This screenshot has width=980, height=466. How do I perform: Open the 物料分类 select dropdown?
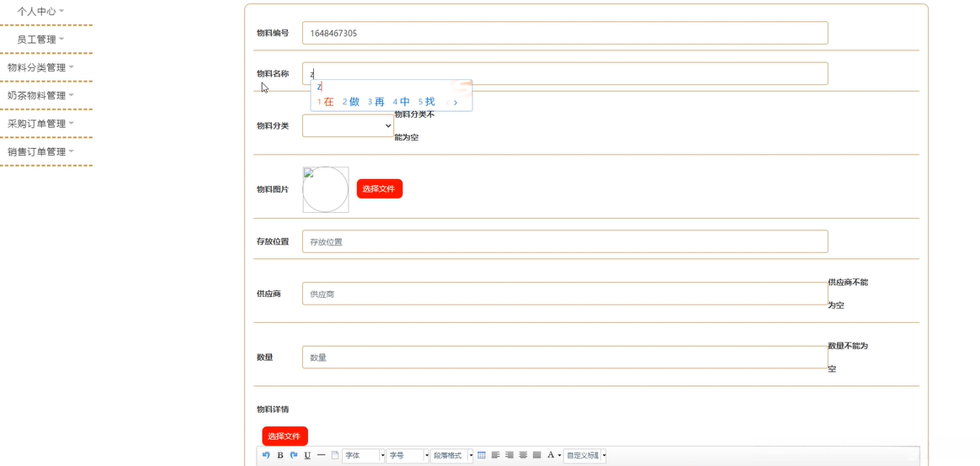click(348, 125)
